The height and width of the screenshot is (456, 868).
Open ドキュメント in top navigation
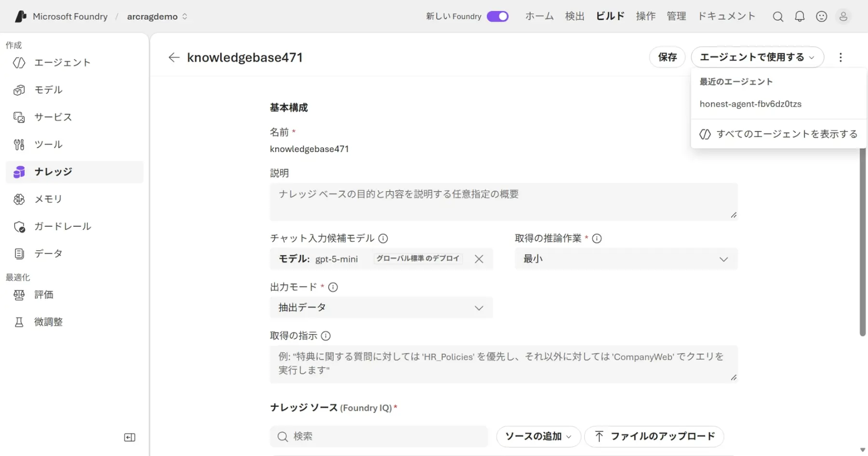pos(726,16)
